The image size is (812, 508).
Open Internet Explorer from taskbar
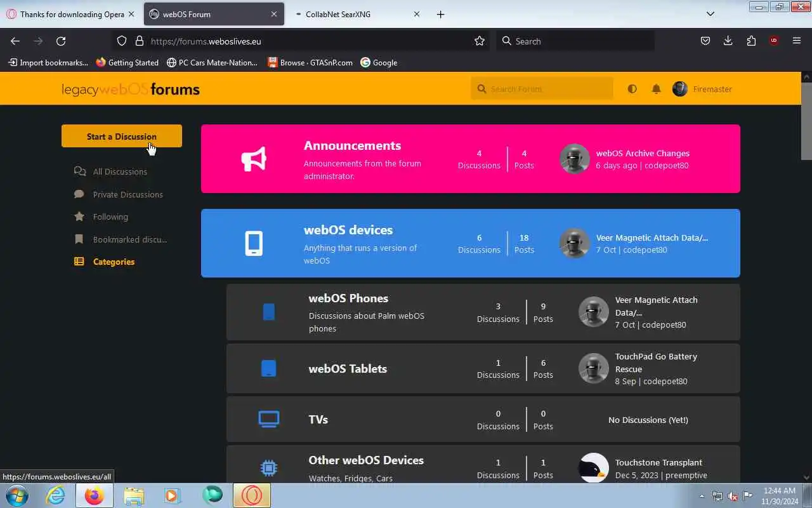pyautogui.click(x=56, y=495)
